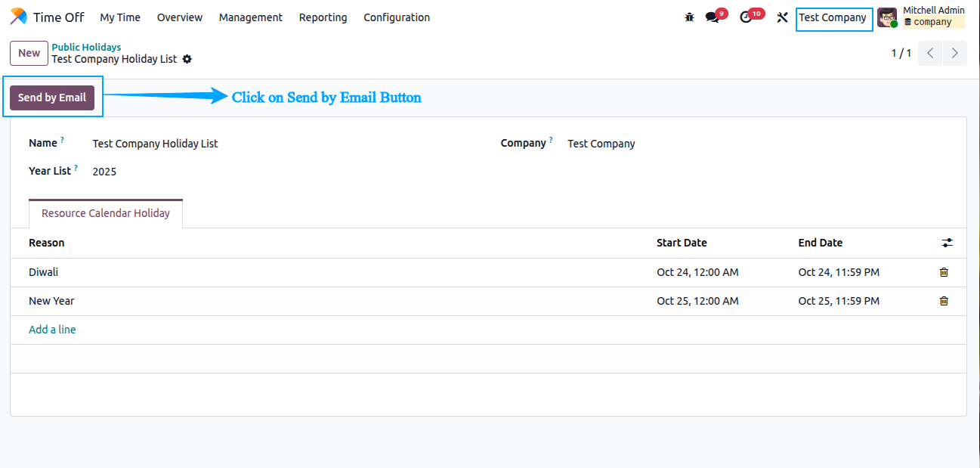Open column options toggle in table header

(x=947, y=243)
